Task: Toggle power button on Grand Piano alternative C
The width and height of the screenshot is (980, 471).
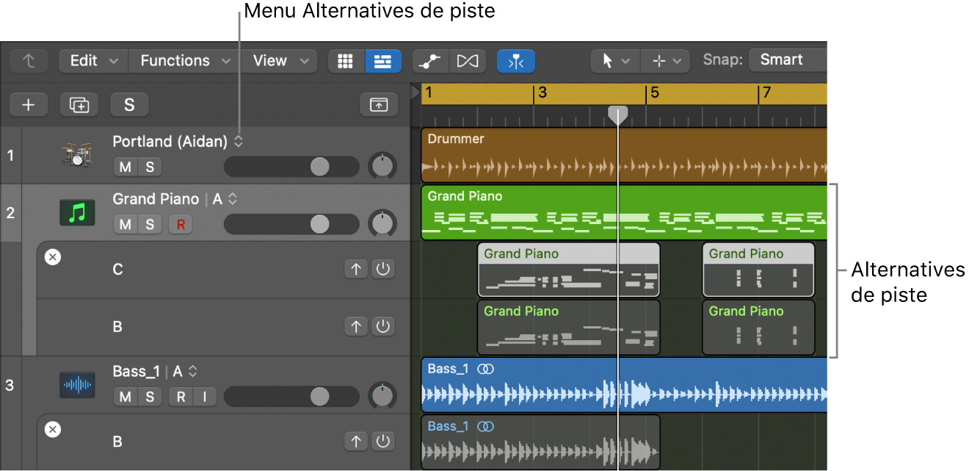Action: pos(382,269)
